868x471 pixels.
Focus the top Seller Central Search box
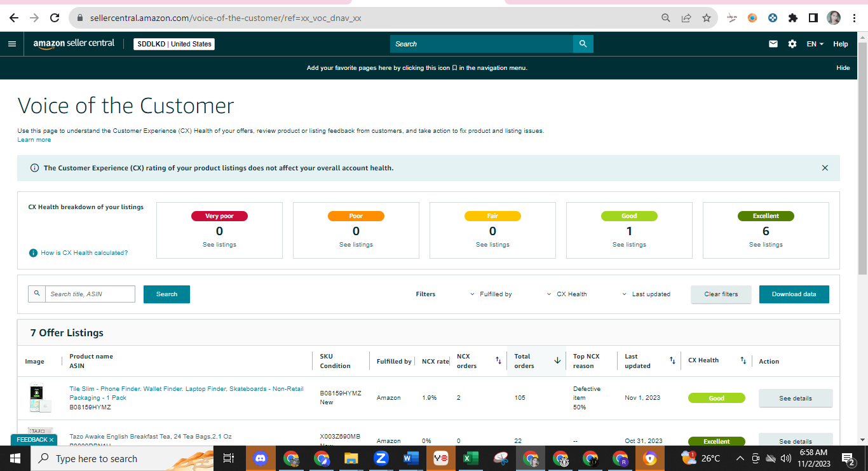[x=482, y=44]
